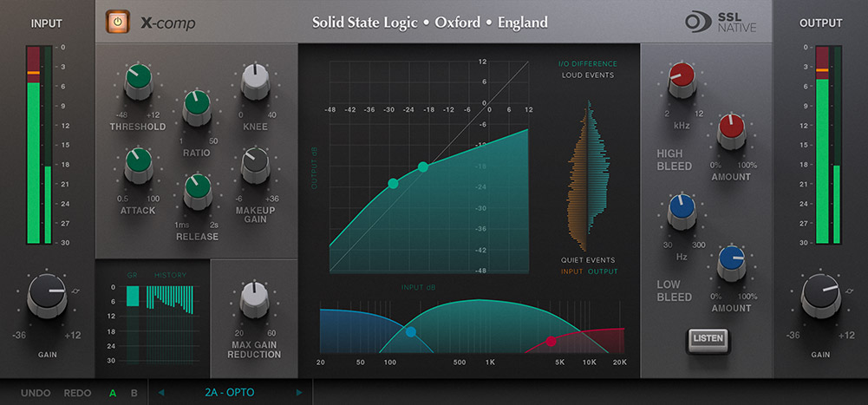
Task: Toggle the X-comp power bypass button
Action: [116, 22]
